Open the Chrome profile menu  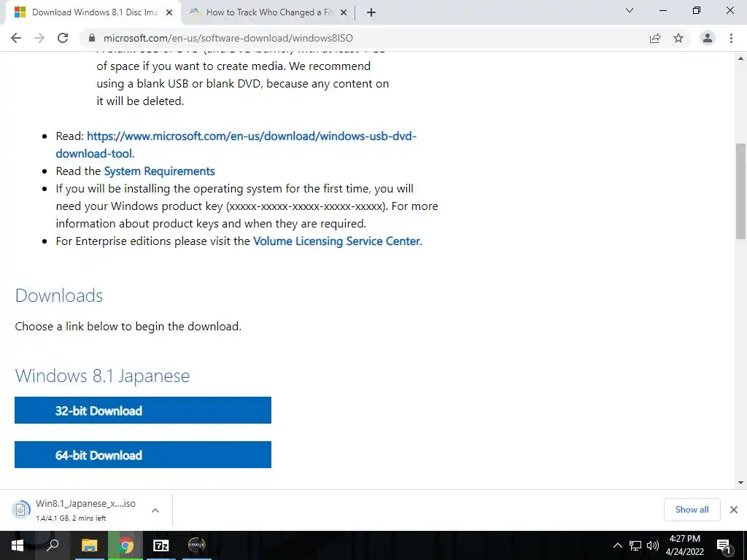[708, 38]
